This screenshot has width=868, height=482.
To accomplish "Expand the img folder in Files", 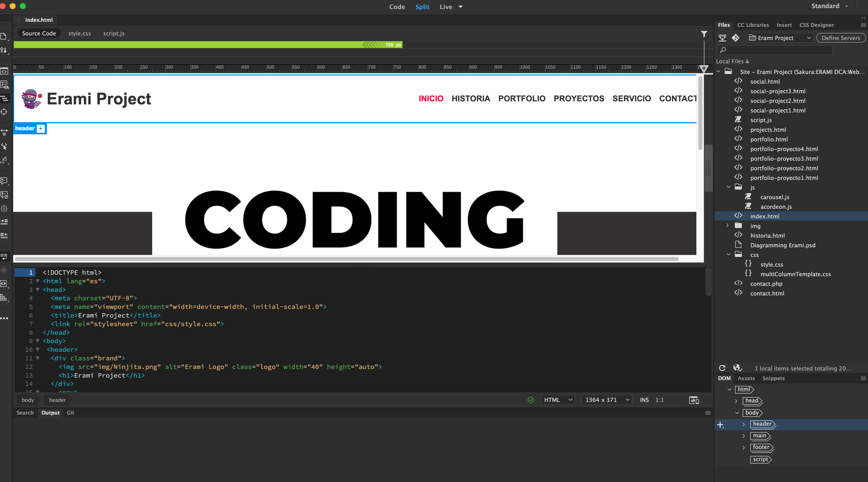I will (x=727, y=226).
